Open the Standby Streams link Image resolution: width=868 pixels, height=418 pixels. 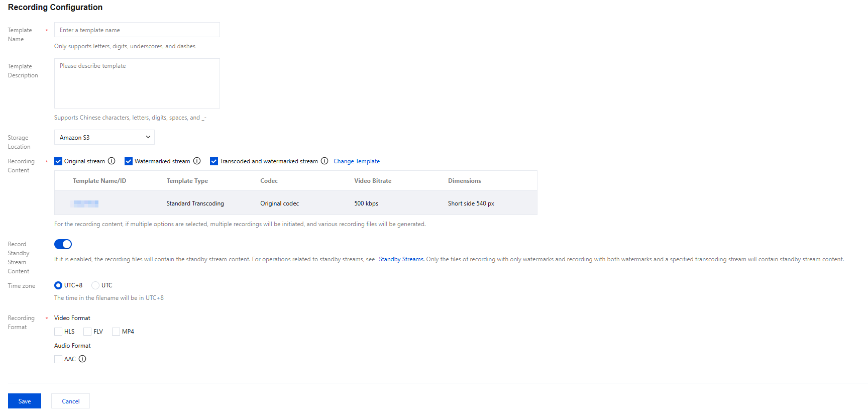click(401, 259)
